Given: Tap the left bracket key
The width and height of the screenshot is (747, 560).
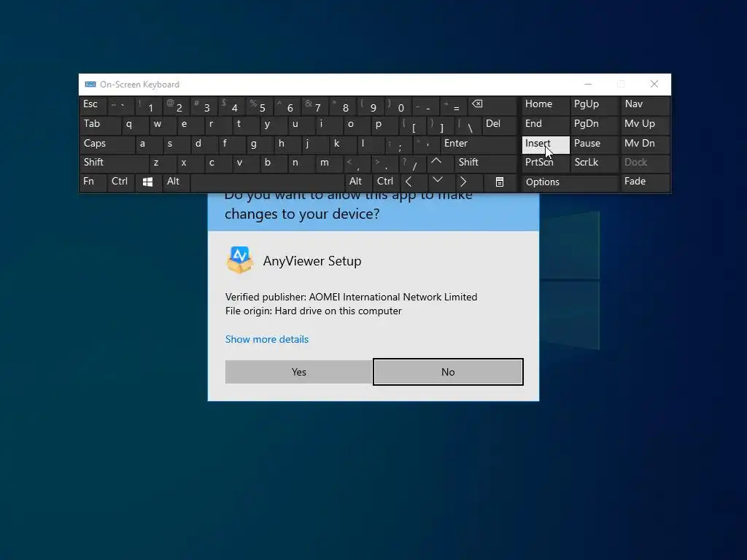Looking at the screenshot, I should (x=412, y=124).
